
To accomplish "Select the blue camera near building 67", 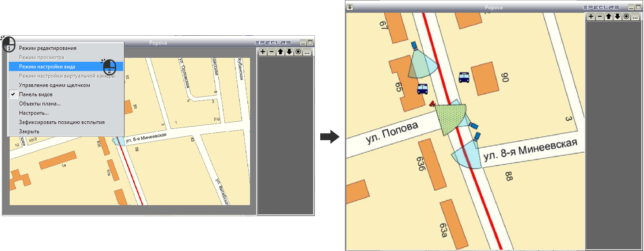I will click(x=414, y=45).
